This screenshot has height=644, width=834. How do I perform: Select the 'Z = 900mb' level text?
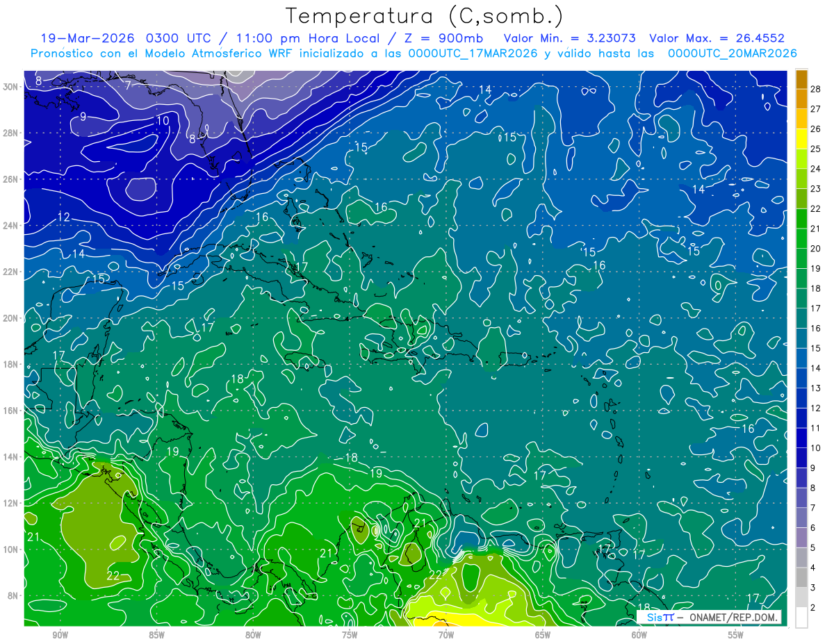click(445, 38)
